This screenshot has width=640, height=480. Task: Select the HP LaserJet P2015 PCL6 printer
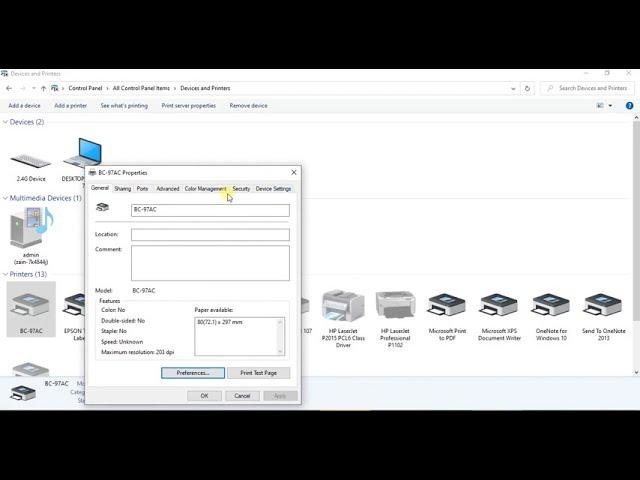tap(343, 307)
